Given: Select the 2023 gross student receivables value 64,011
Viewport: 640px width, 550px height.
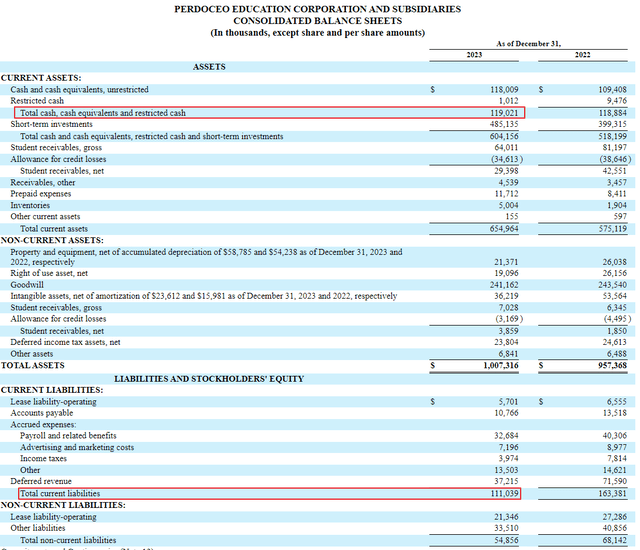Looking at the screenshot, I should [506, 147].
